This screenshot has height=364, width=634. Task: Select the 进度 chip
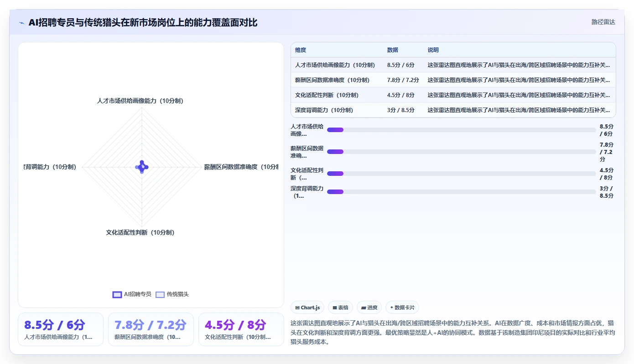click(x=369, y=308)
